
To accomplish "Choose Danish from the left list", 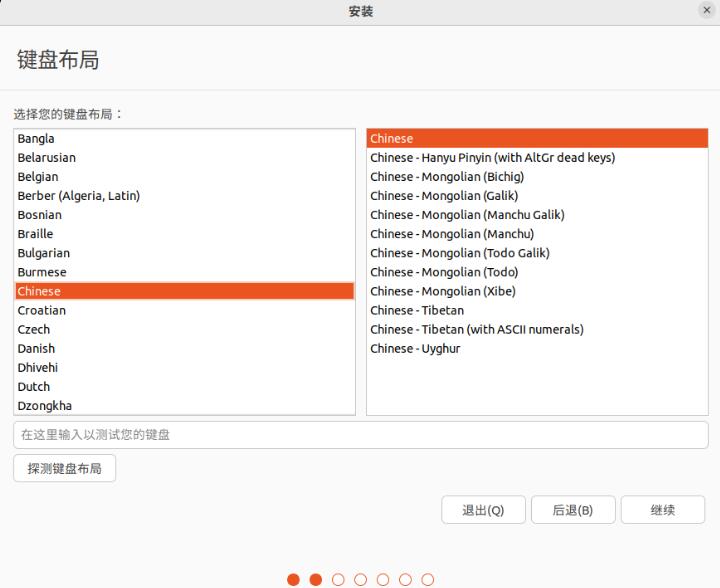I will pos(36,348).
